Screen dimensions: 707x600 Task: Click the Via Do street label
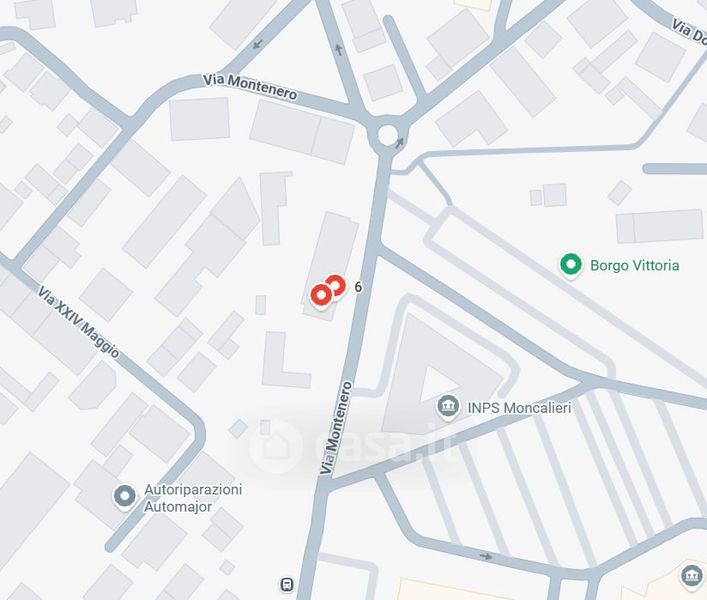click(x=689, y=31)
